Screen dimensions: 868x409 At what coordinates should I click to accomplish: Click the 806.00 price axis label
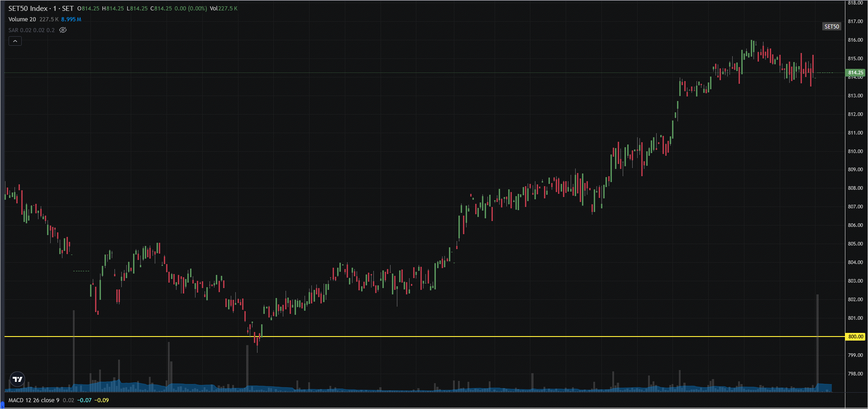coord(855,225)
